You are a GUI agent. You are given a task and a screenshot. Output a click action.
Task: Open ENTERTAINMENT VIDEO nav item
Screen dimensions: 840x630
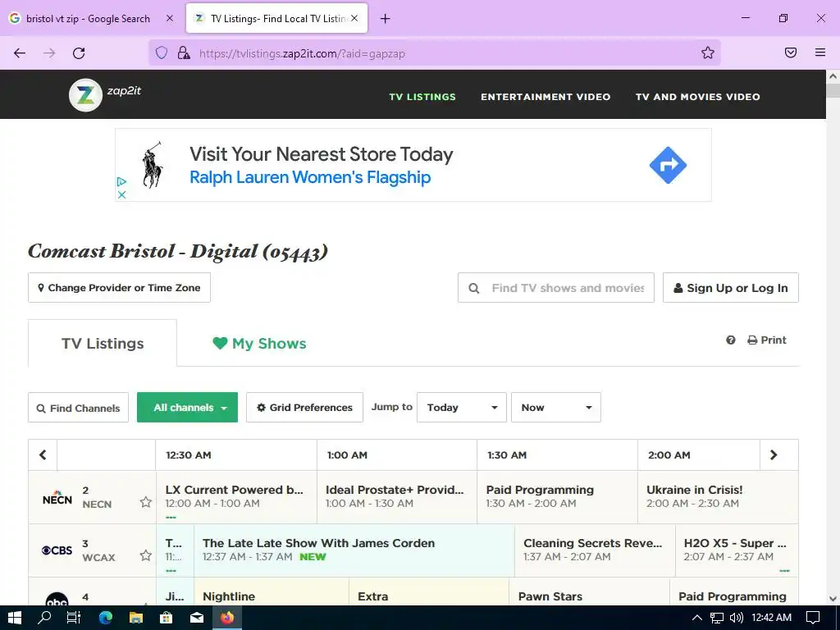coord(546,97)
